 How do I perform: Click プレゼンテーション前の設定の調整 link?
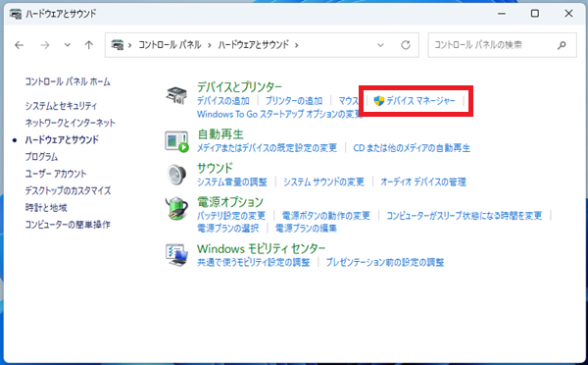[385, 262]
